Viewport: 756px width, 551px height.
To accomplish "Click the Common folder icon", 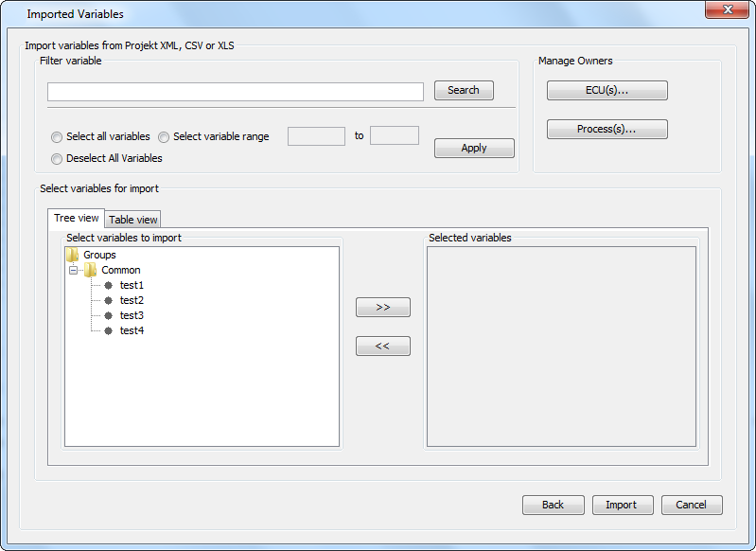I will click(90, 270).
